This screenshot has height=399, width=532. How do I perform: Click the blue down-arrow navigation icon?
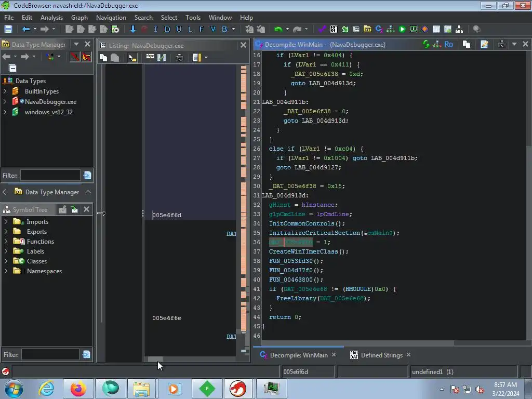[132, 29]
